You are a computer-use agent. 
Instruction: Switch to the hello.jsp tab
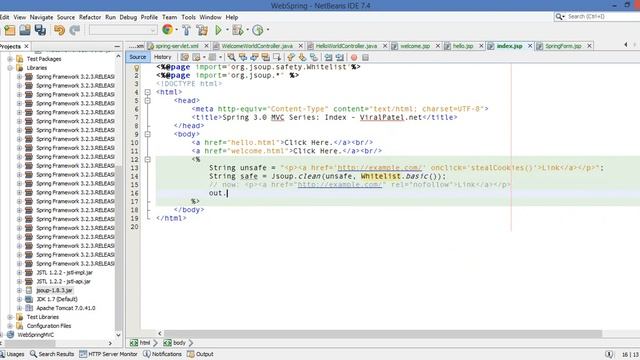[463, 46]
